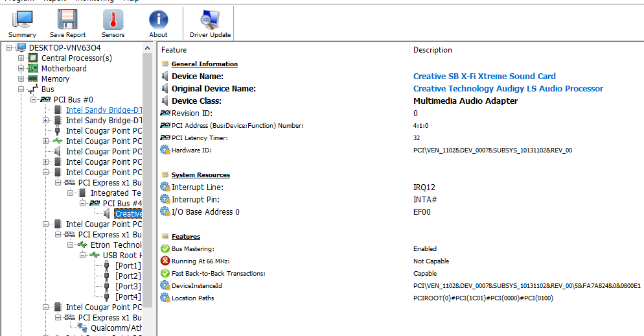Image resolution: width=644 pixels, height=336 pixels.
Task: Click the PCI logo beside PCI Bus #0
Action: pos(45,99)
